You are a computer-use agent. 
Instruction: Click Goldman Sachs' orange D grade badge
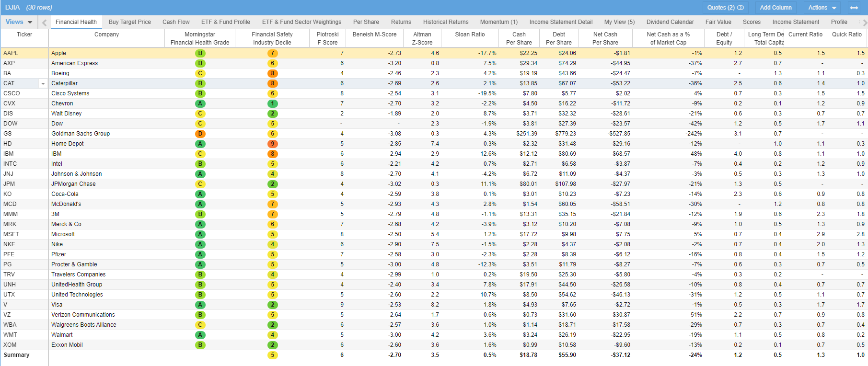pyautogui.click(x=200, y=134)
